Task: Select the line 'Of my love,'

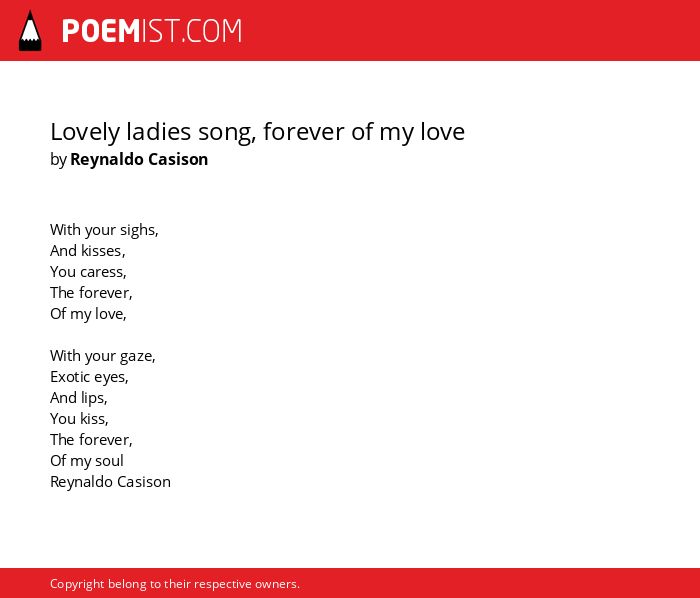Action: click(x=88, y=314)
